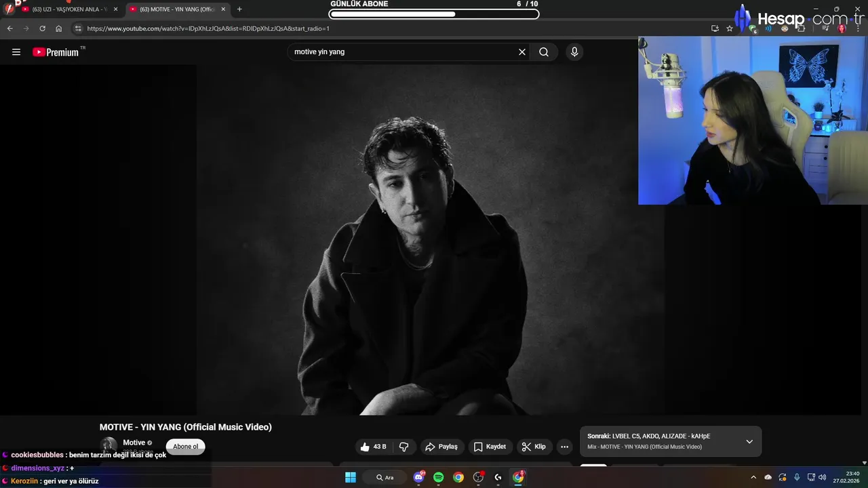Open more actions three-dot menu
868x488 pixels.
[x=564, y=447]
